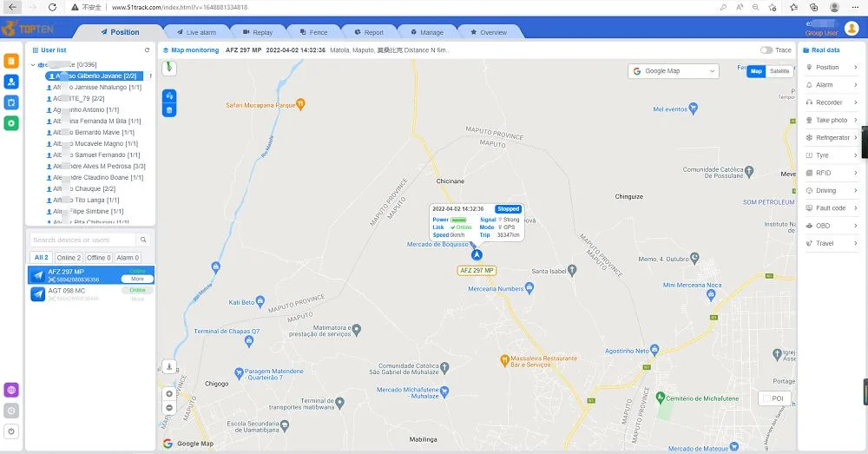
Task: Click the AFZ 297 MP device arrow icon
Action: coord(37,276)
